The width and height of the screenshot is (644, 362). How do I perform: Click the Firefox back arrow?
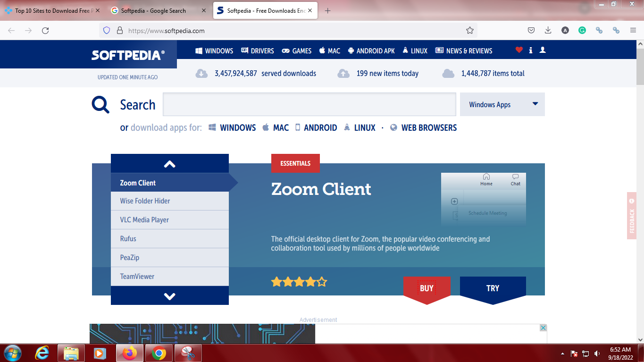[11, 30]
